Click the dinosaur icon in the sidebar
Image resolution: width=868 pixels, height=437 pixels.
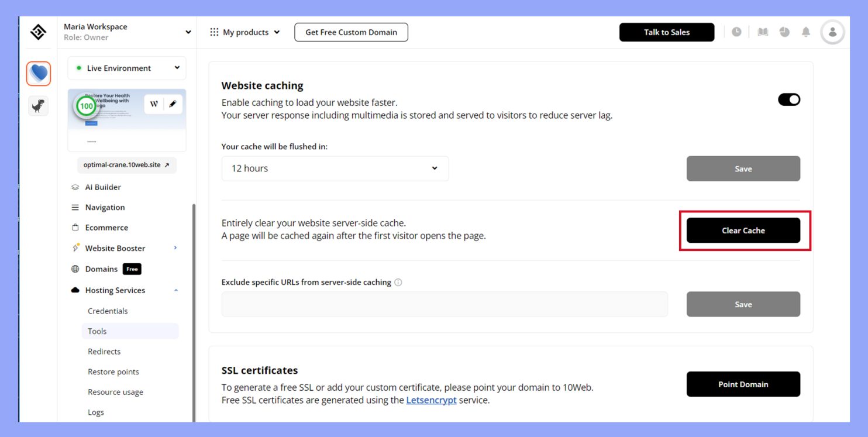click(37, 105)
